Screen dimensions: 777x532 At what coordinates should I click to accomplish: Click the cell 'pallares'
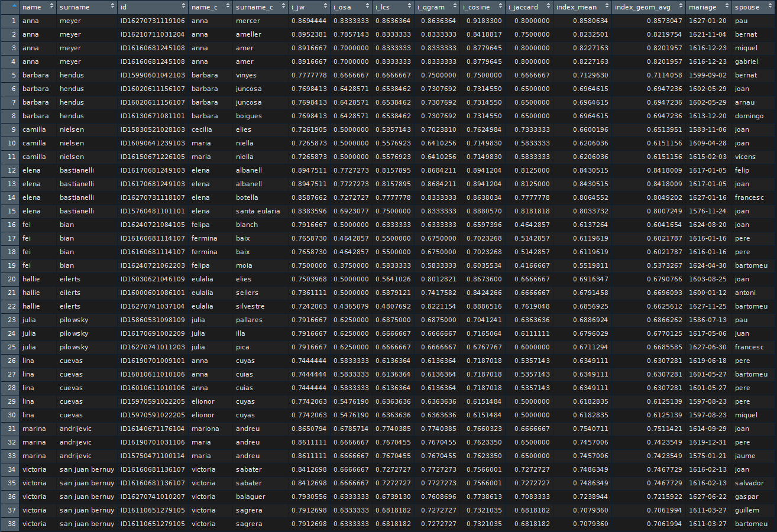click(248, 320)
